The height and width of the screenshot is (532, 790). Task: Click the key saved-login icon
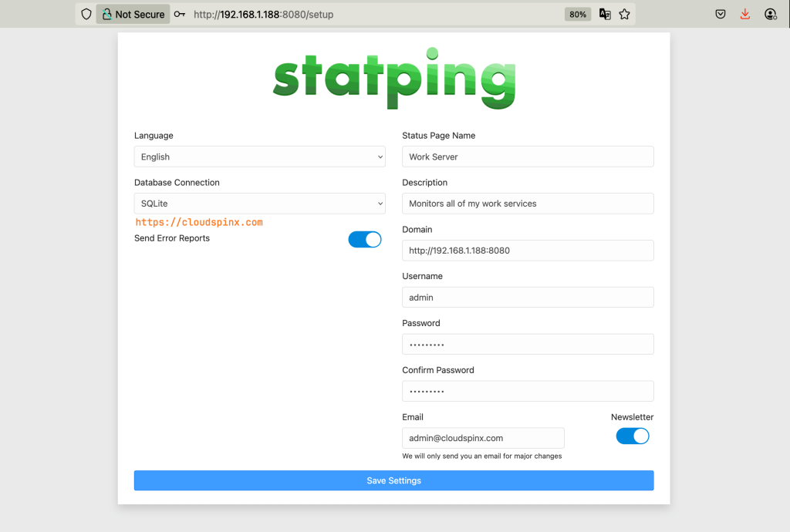(x=179, y=14)
